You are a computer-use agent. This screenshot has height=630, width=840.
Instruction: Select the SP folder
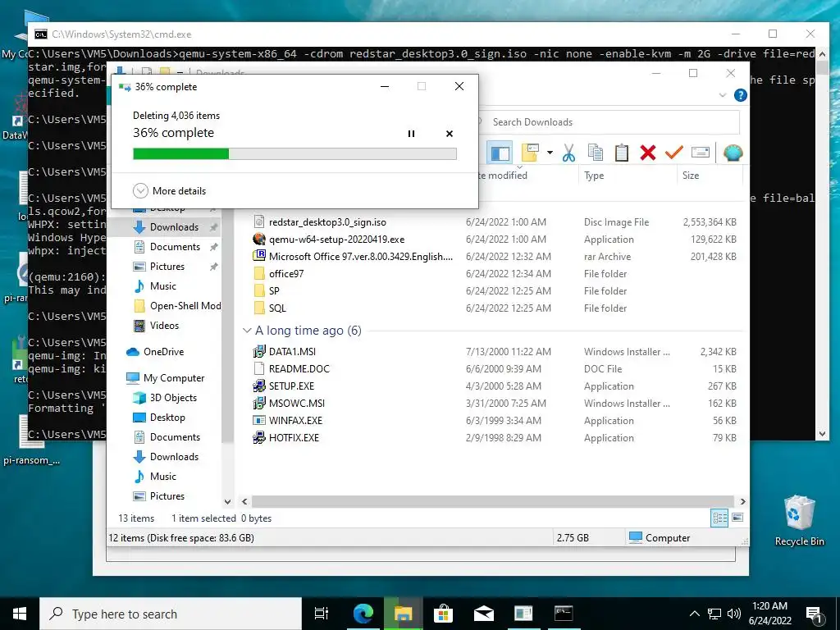pyautogui.click(x=274, y=291)
